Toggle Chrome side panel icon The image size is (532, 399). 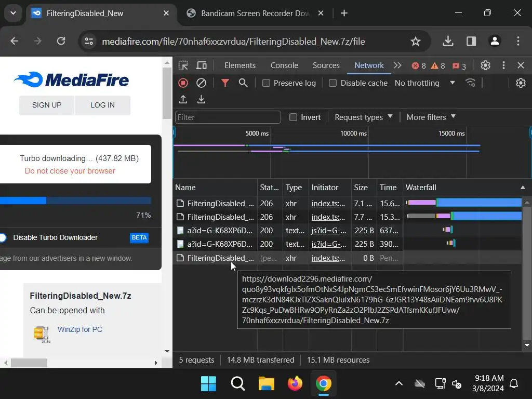(471, 41)
